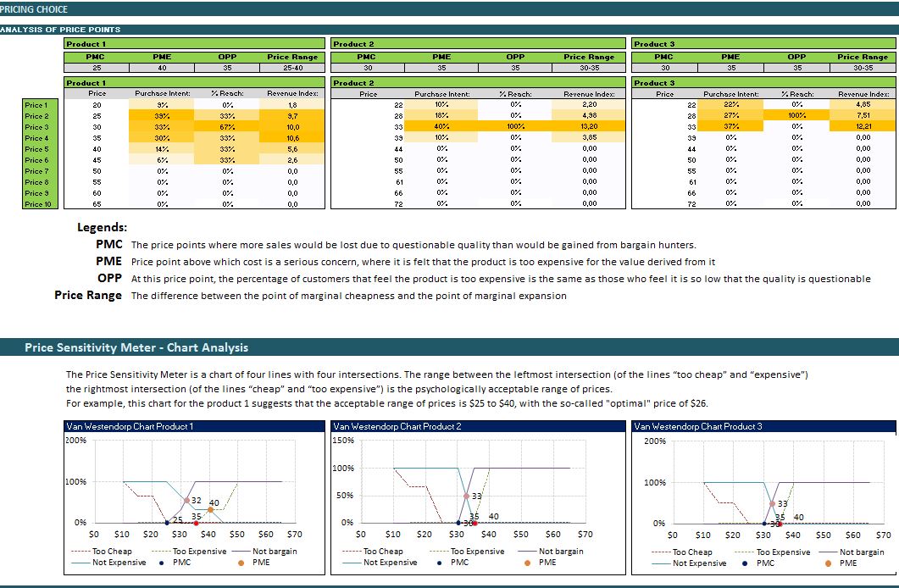Click the 40% Purchase Intent cell in Product 2
This screenshot has height=588, width=899.
[x=441, y=127]
